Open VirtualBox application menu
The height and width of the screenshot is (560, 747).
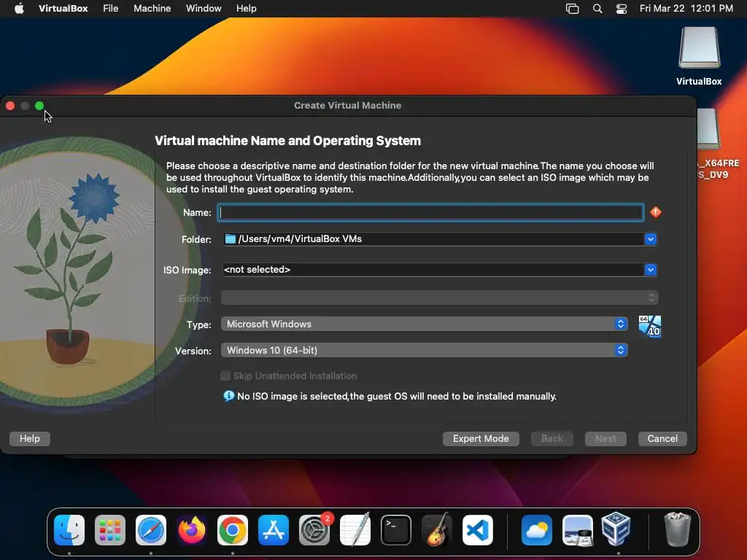[x=63, y=9]
